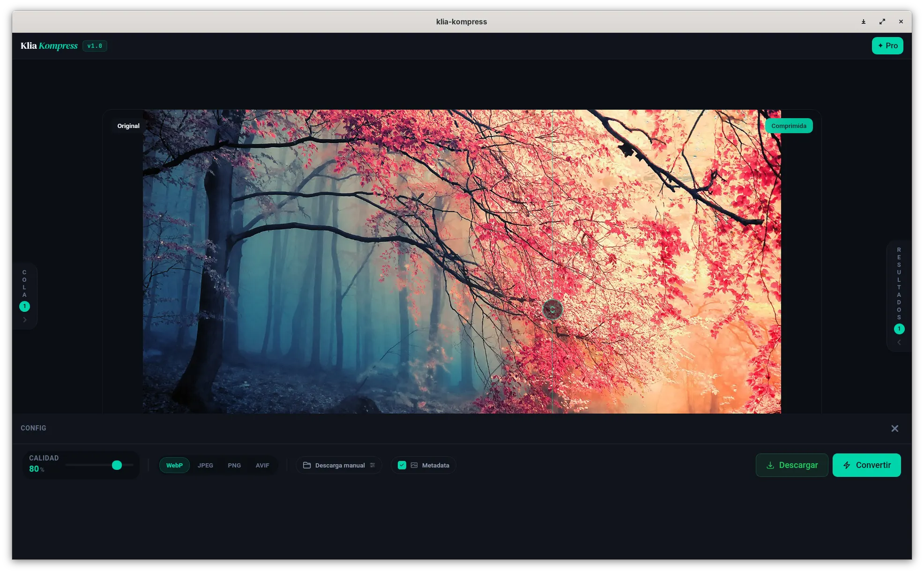The width and height of the screenshot is (924, 573).
Task: Click the sliders icon in Descarga manual
Action: click(373, 465)
